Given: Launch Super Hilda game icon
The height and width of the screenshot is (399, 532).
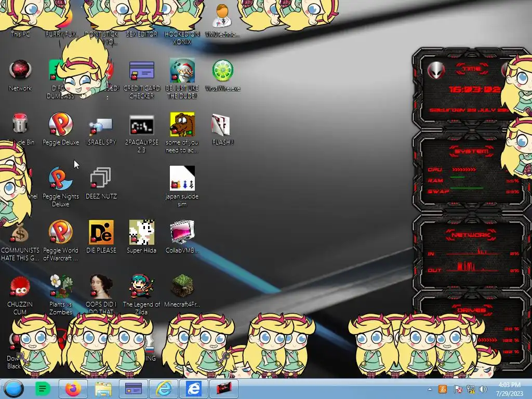Looking at the screenshot, I should [x=141, y=232].
